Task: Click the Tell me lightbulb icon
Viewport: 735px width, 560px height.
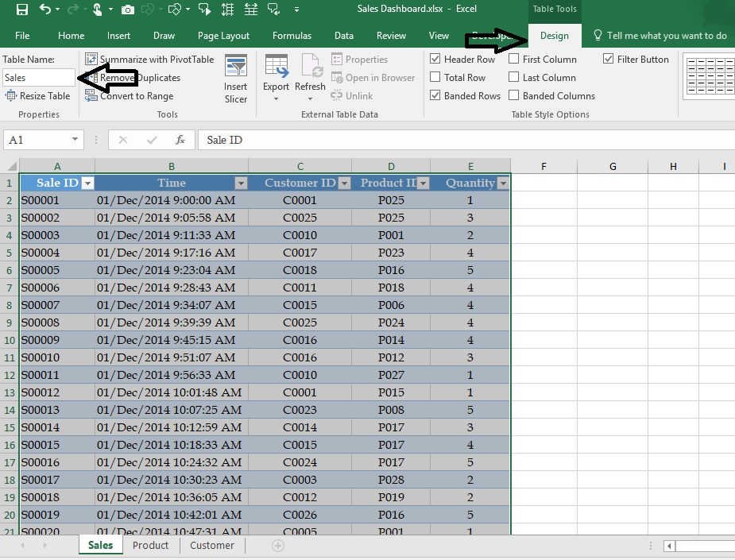Action: pos(598,36)
